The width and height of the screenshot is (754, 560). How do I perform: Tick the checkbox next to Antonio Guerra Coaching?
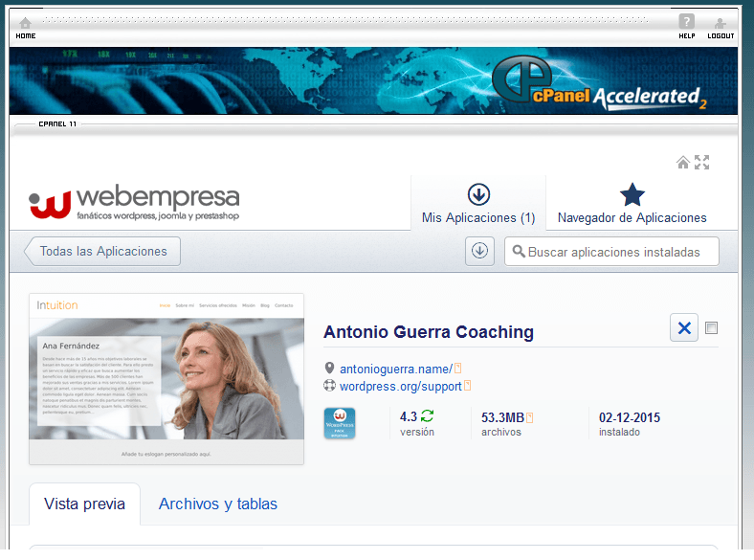click(711, 328)
